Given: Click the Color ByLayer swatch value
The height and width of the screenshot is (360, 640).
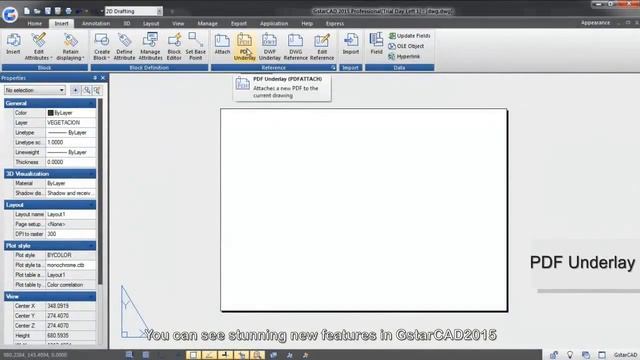Looking at the screenshot, I should [x=71, y=113].
